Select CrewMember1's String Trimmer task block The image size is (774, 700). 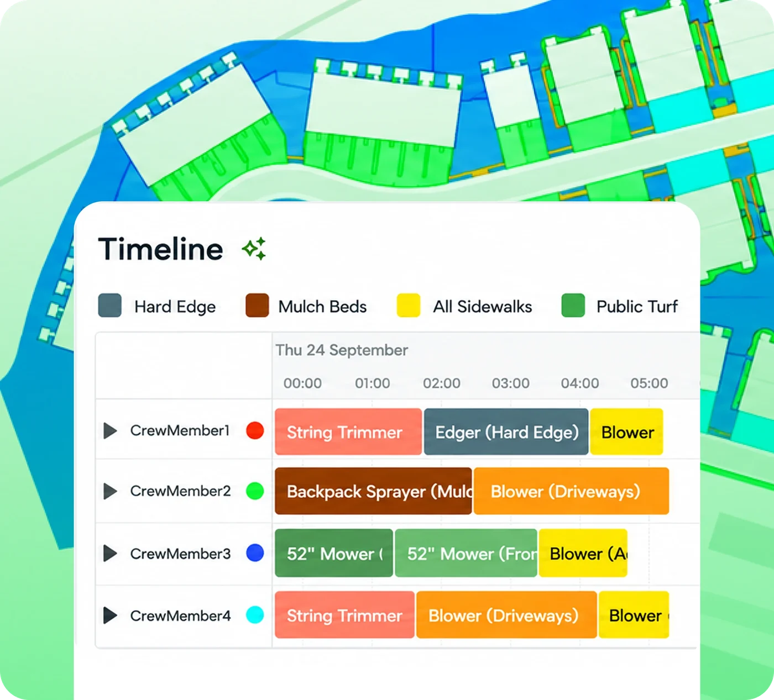[x=348, y=431]
